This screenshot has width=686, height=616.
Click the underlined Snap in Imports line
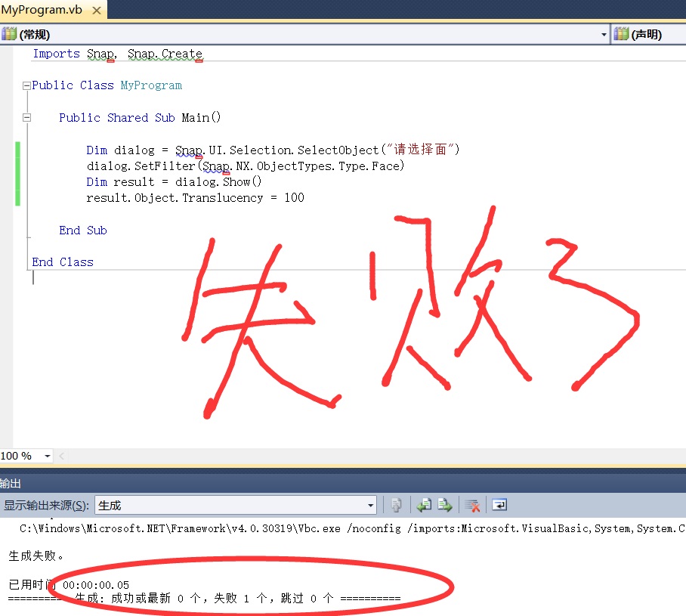coord(100,54)
